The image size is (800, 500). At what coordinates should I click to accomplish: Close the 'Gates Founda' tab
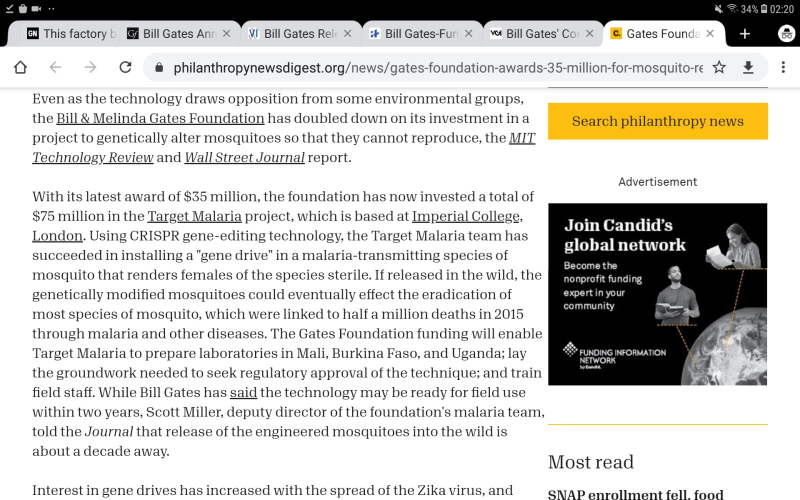coord(710,34)
